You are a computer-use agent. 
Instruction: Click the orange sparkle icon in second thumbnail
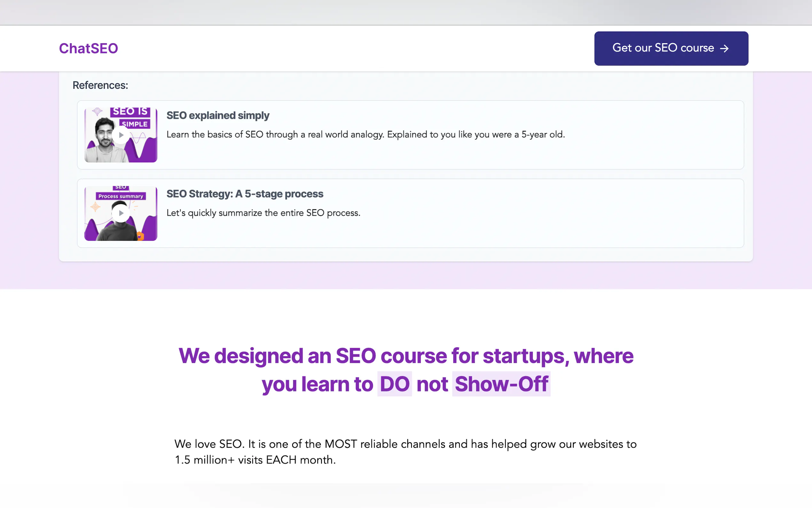[95, 207]
